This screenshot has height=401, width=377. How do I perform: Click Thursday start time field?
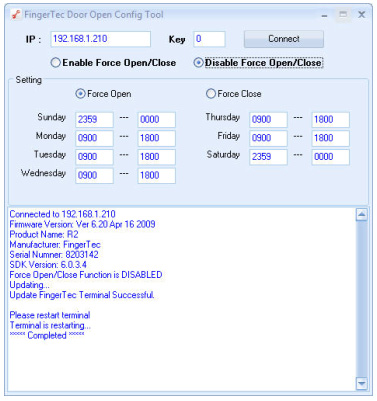(x=268, y=120)
